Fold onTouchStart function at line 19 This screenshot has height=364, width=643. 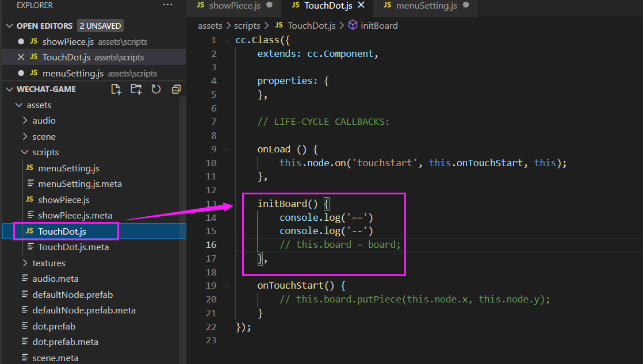pyautogui.click(x=227, y=286)
